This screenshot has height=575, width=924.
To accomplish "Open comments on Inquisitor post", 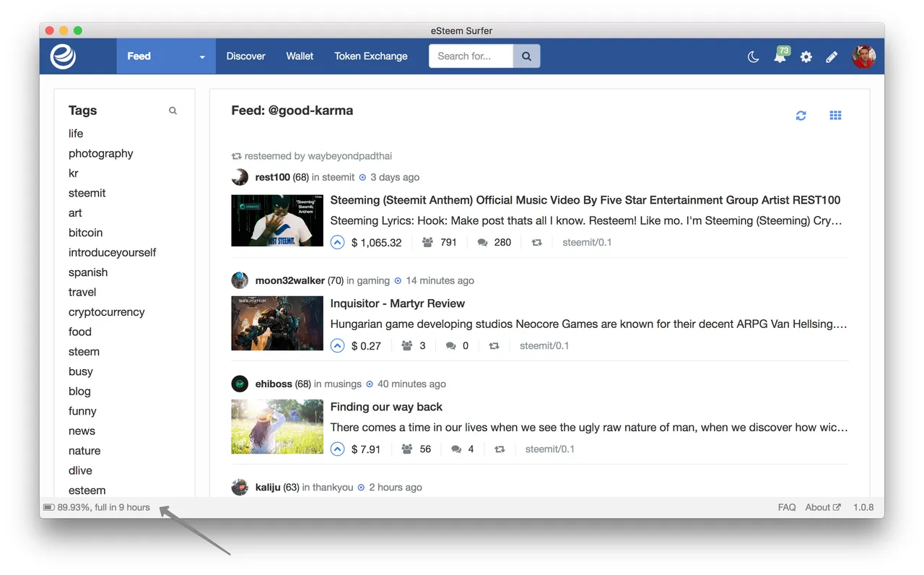I will pyautogui.click(x=457, y=346).
